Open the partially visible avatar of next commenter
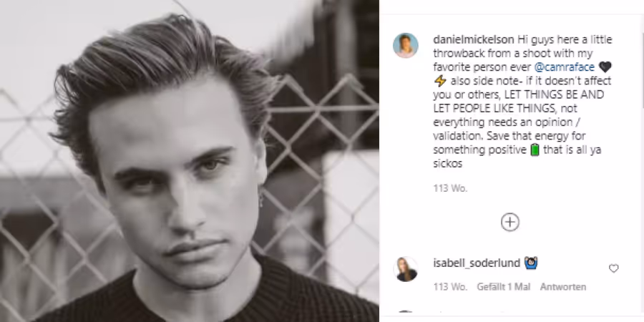The width and height of the screenshot is (644, 322). click(x=406, y=312)
